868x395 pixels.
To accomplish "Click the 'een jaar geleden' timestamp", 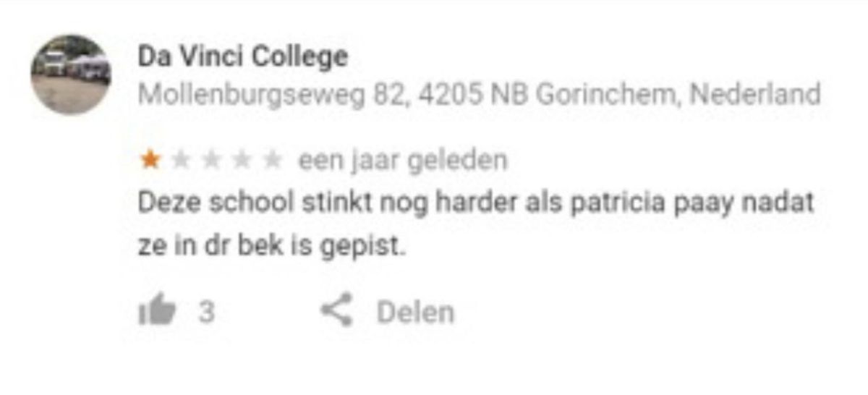I will 403,161.
